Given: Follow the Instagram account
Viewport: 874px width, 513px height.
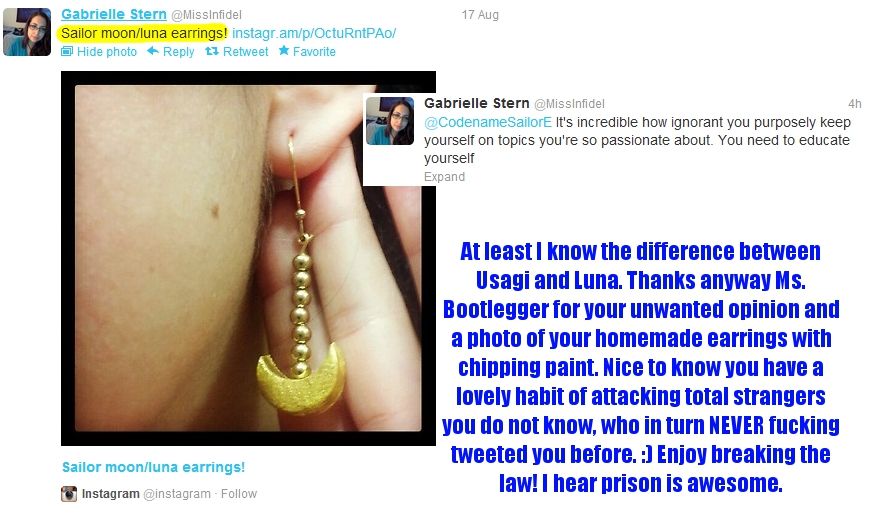Looking at the screenshot, I should [239, 494].
